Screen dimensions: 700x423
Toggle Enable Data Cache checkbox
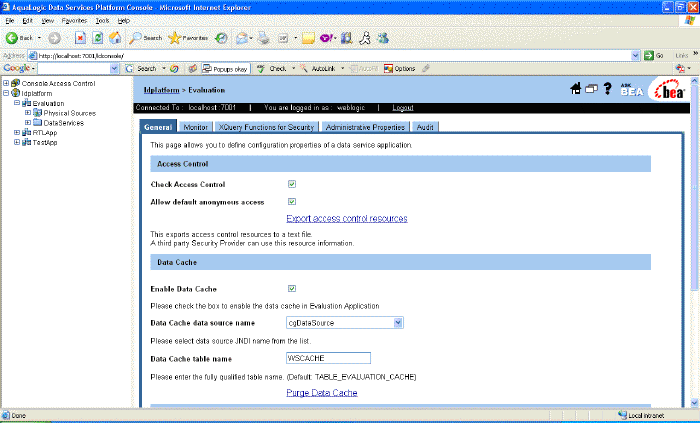point(292,289)
